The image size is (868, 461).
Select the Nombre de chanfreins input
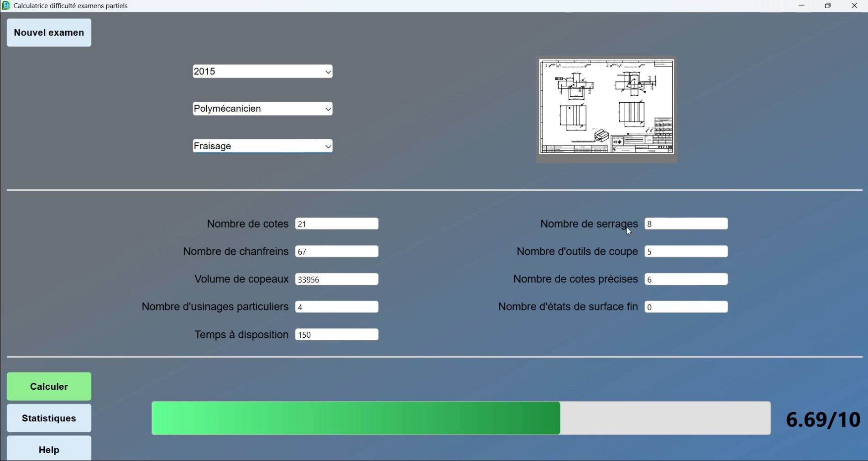pyautogui.click(x=337, y=252)
